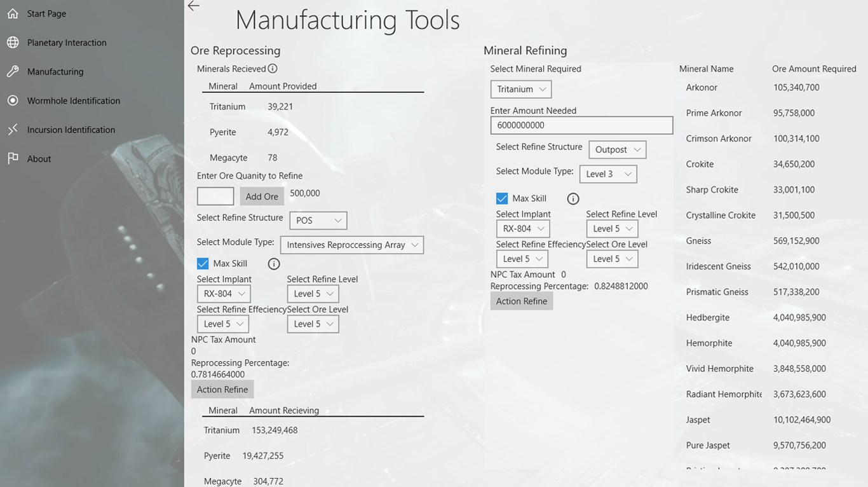Click info icon beside Ore Reprocessing Max Skill
This screenshot has width=868, height=487.
(274, 264)
